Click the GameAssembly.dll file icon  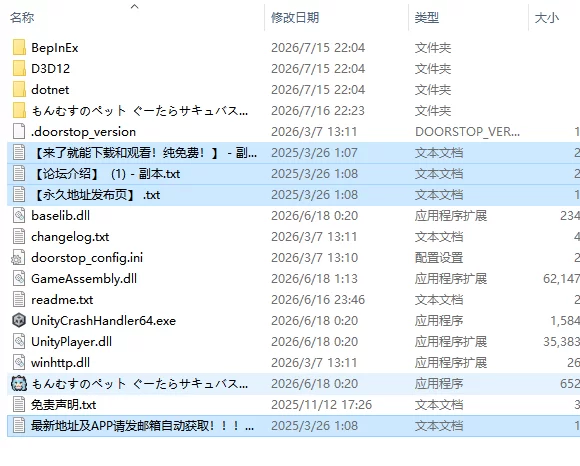click(19, 278)
